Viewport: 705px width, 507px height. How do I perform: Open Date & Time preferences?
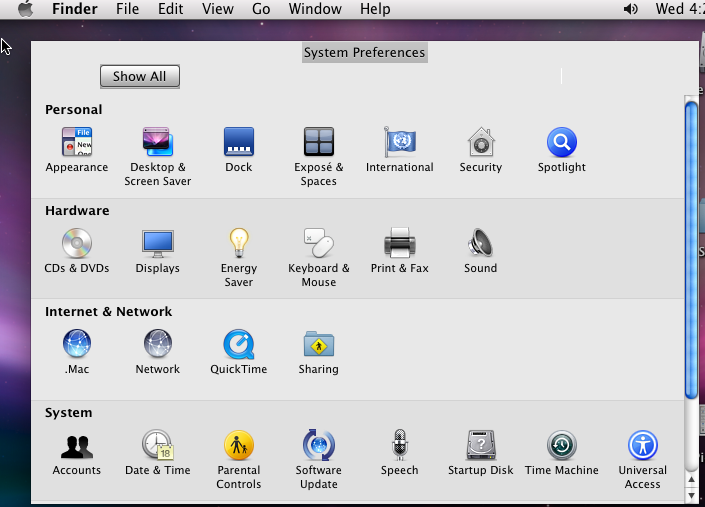point(157,453)
